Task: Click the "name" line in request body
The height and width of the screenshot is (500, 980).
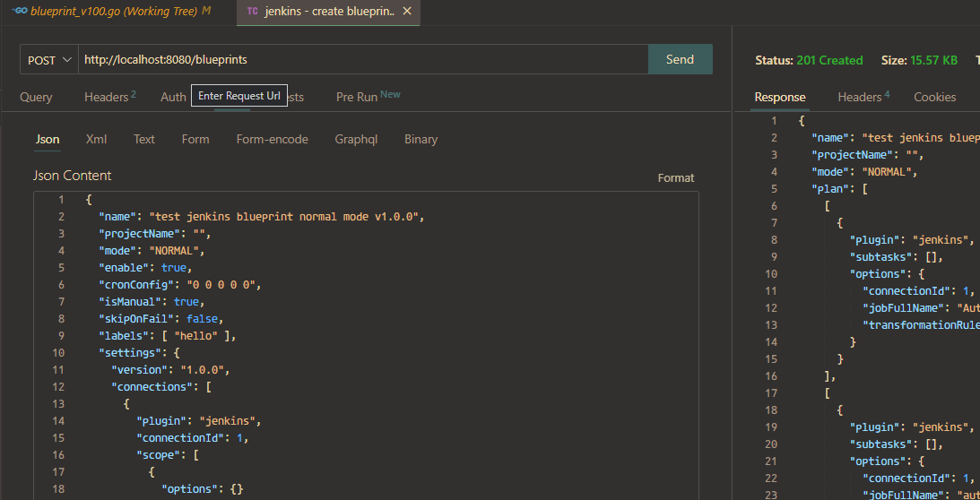Action: 262,217
